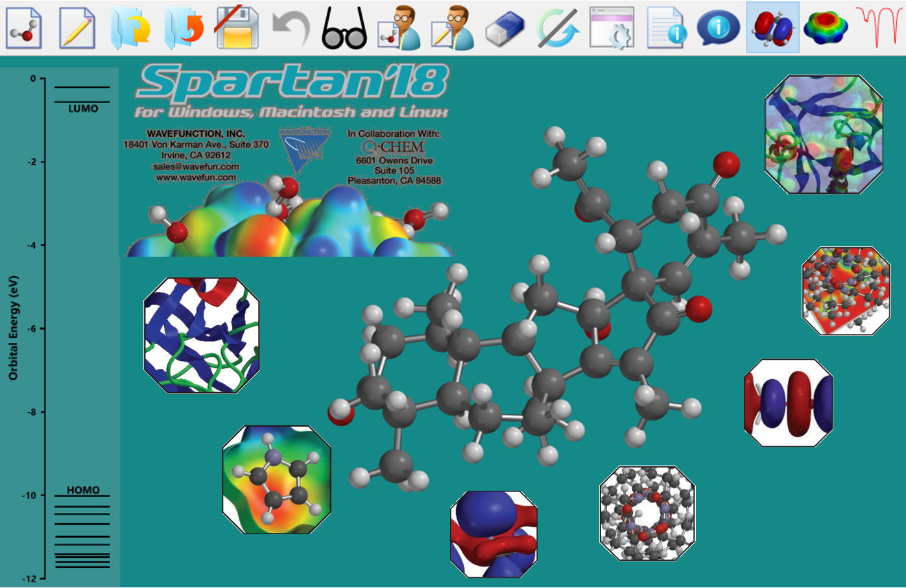Click the Open file folder icon
Viewport: 906px width, 588px height.
click(130, 28)
